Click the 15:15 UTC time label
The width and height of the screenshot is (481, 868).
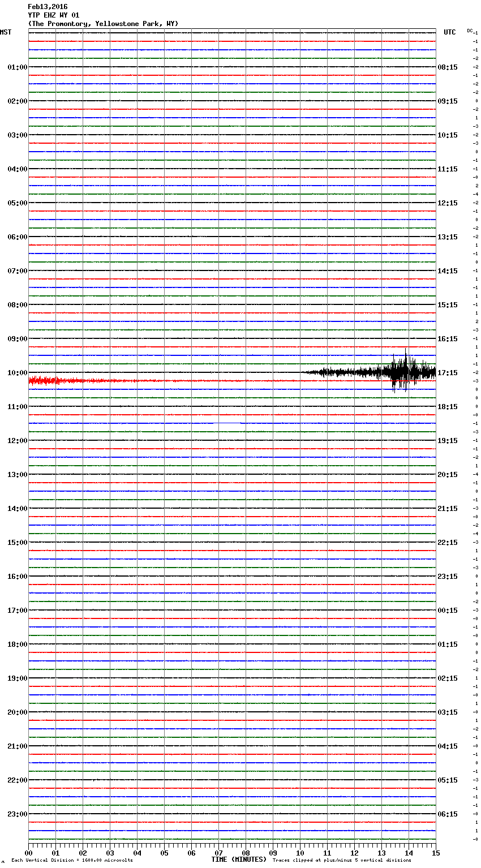point(448,305)
